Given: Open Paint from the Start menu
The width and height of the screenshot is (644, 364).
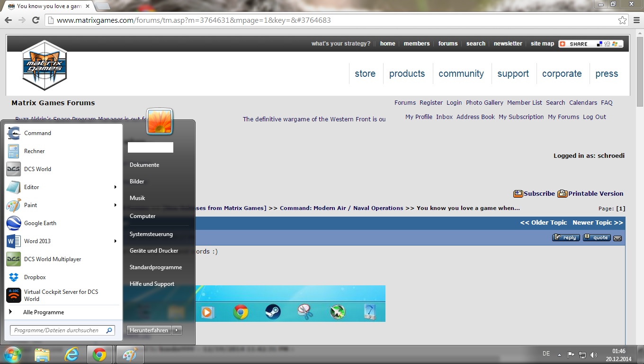Looking at the screenshot, I should tap(63, 205).
